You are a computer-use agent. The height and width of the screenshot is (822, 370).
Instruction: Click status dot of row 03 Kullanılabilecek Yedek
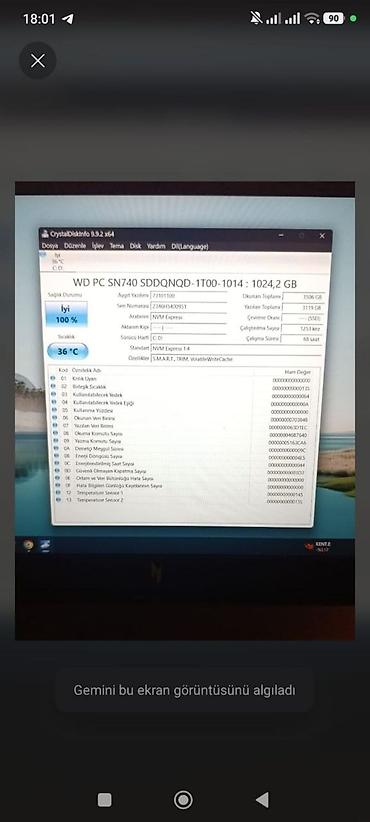tap(52, 394)
